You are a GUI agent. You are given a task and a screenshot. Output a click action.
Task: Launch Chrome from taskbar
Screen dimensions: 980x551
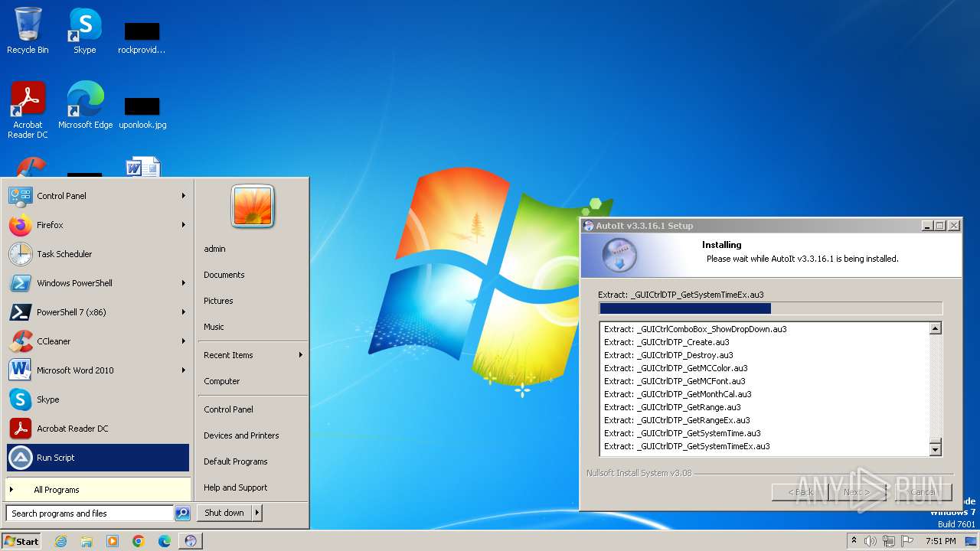click(139, 541)
